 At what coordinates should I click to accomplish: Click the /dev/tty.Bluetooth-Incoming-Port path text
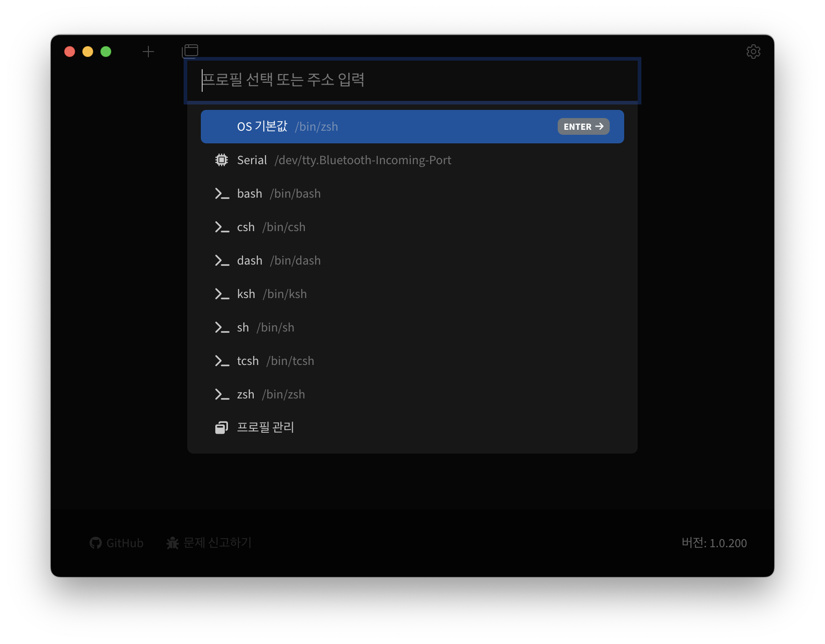pos(363,160)
